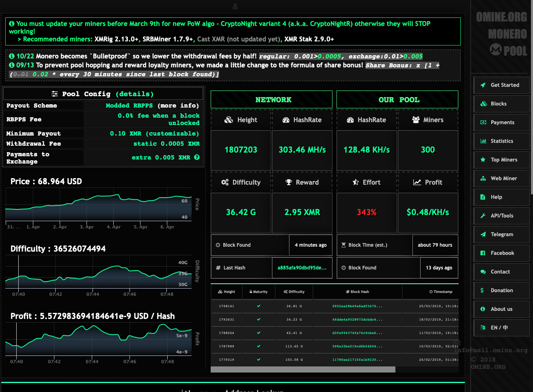Click the gauge icon in Network HashRate header
Screen dimensions: 533x392
pyautogui.click(x=286, y=120)
